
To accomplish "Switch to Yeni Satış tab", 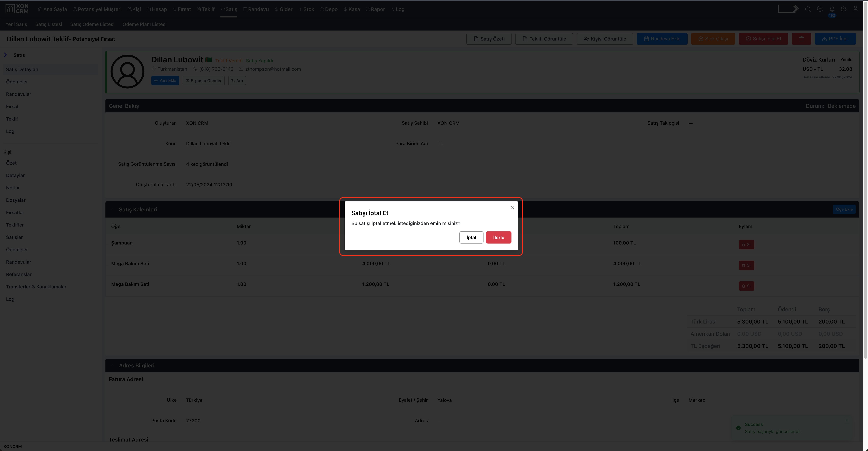I will (16, 24).
